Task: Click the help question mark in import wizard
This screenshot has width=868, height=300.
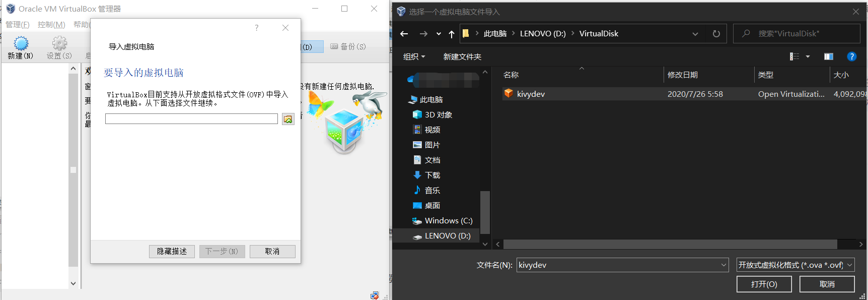Action: [257, 28]
